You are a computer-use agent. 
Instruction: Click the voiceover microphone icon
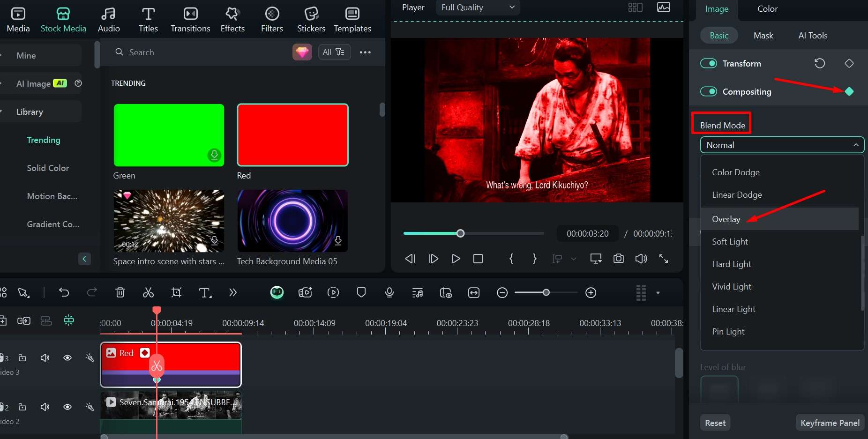click(x=389, y=293)
